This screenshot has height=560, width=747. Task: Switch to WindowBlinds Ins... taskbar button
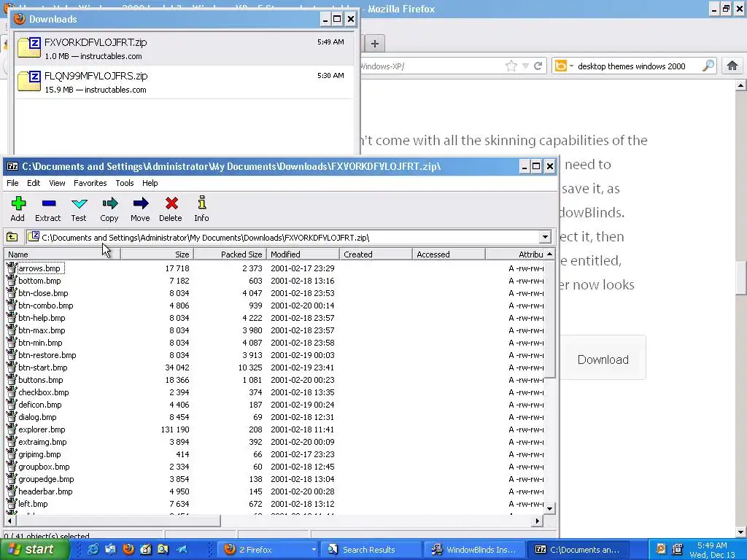pos(473,550)
